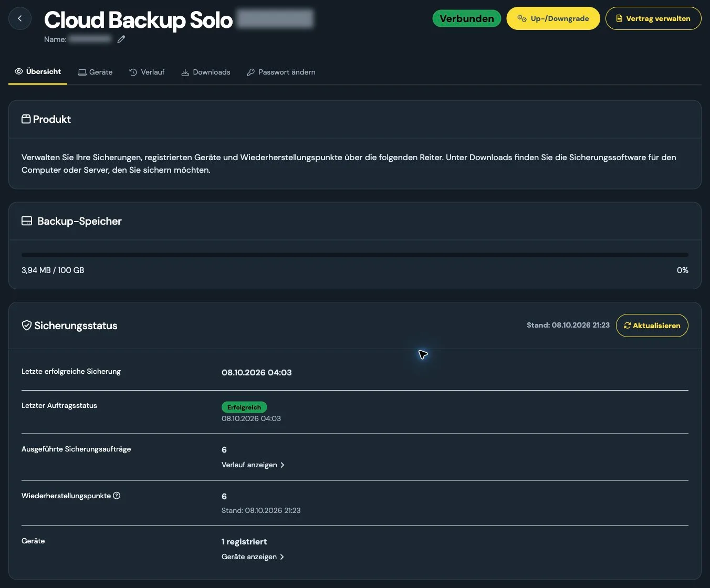This screenshot has width=710, height=588.
Task: Open the Verlauf tab
Action: (x=147, y=72)
